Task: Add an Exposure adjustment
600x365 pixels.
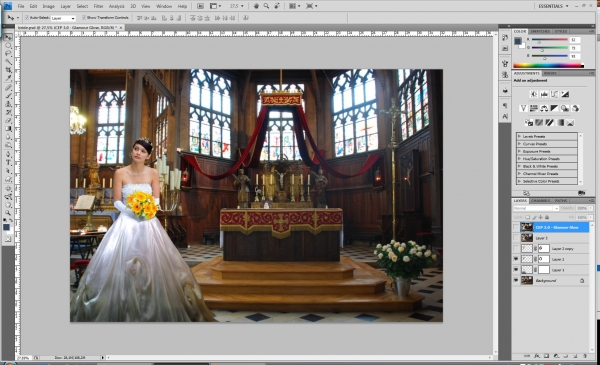Action: pyautogui.click(x=565, y=94)
